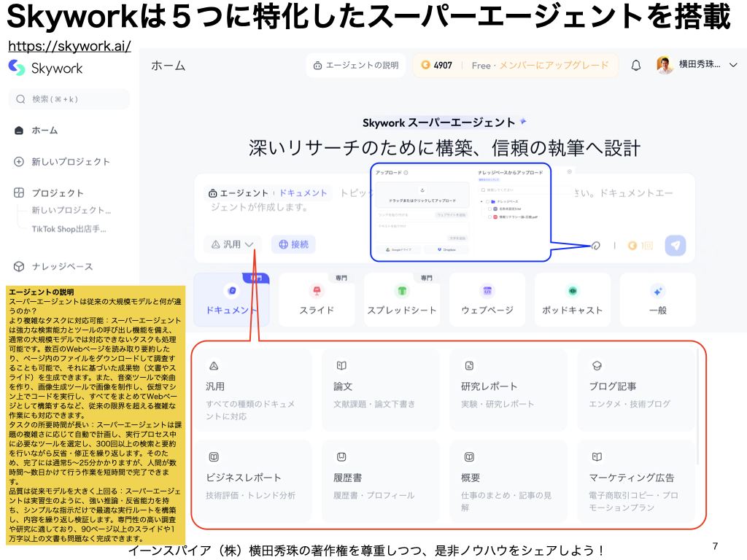Click the sidebar search field

[69, 99]
